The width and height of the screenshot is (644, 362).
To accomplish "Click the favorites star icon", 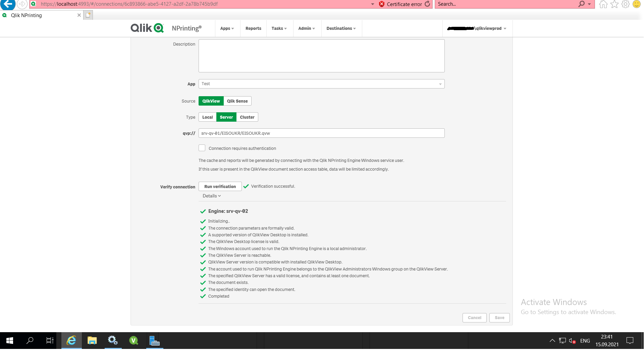I will [614, 4].
